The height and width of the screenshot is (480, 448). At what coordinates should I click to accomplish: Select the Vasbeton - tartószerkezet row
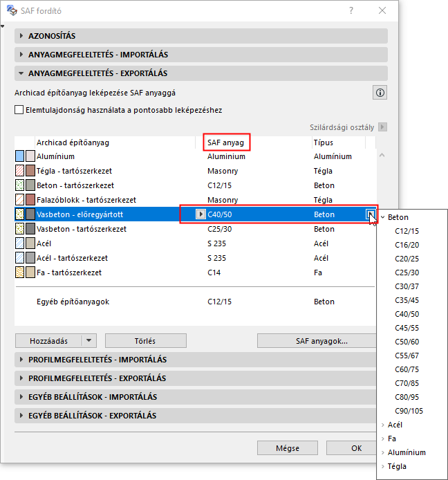click(x=195, y=229)
